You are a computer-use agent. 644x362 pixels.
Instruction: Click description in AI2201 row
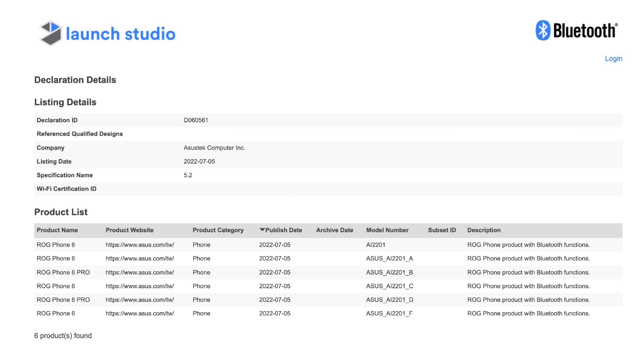pos(529,245)
